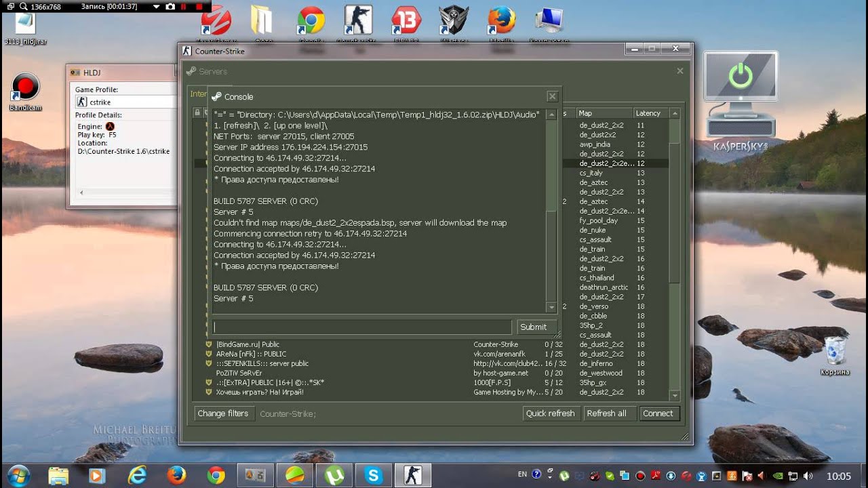Image resolution: width=868 pixels, height=488 pixels.
Task: Switch to Skype in taskbar
Action: point(374,476)
